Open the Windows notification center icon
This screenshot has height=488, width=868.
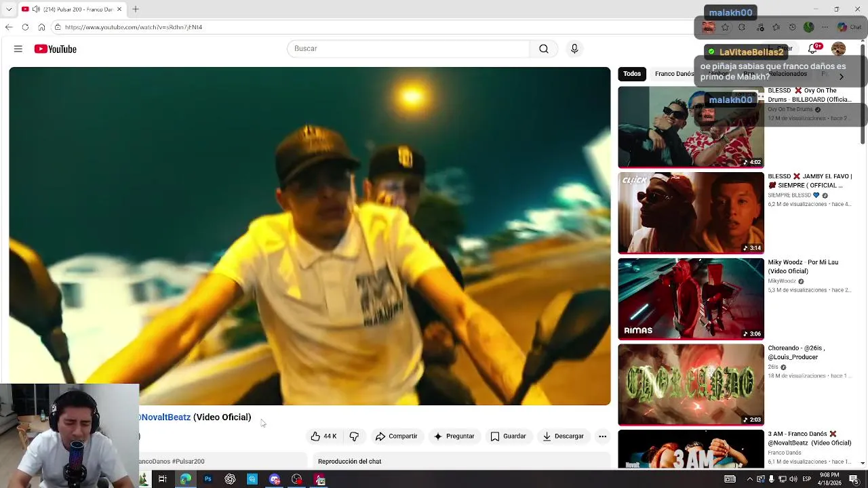coord(854,479)
